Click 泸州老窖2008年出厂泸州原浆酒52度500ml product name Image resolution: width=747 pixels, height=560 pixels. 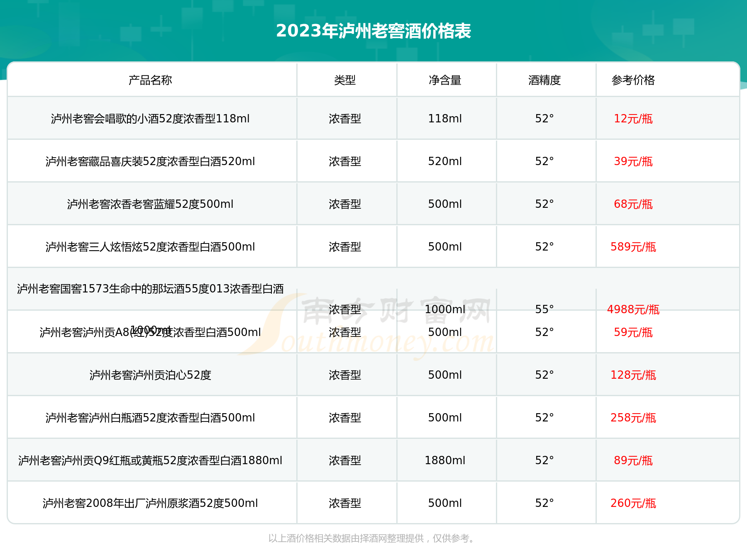pos(150,503)
